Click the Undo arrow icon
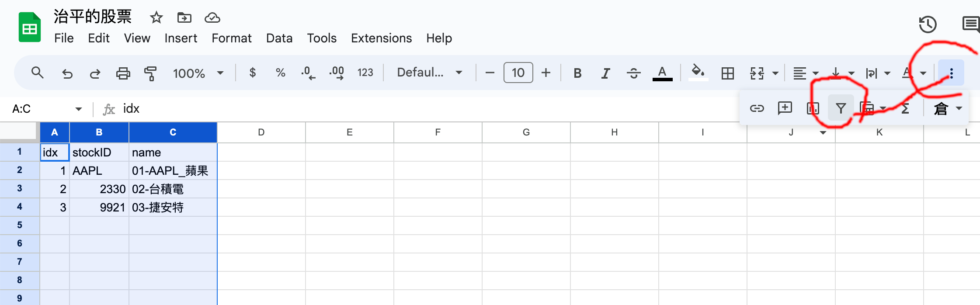980x305 pixels. [67, 73]
